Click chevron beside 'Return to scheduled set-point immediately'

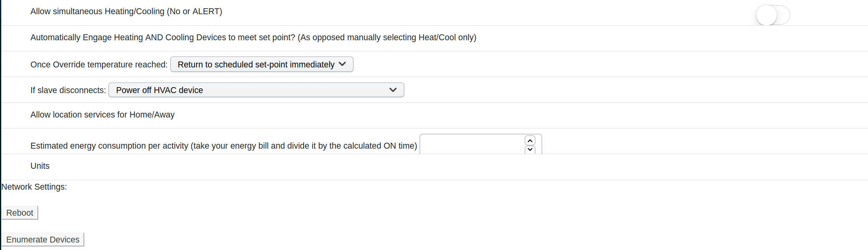(342, 64)
